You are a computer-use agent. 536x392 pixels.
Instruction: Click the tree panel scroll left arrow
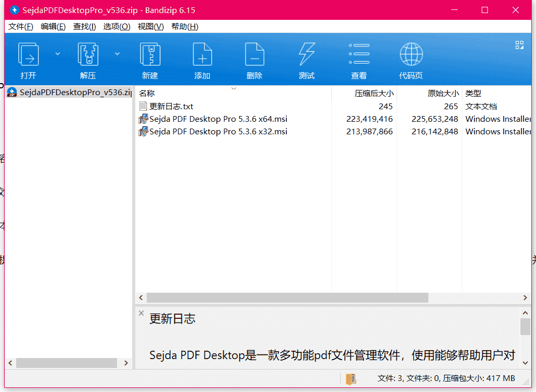coord(10,363)
